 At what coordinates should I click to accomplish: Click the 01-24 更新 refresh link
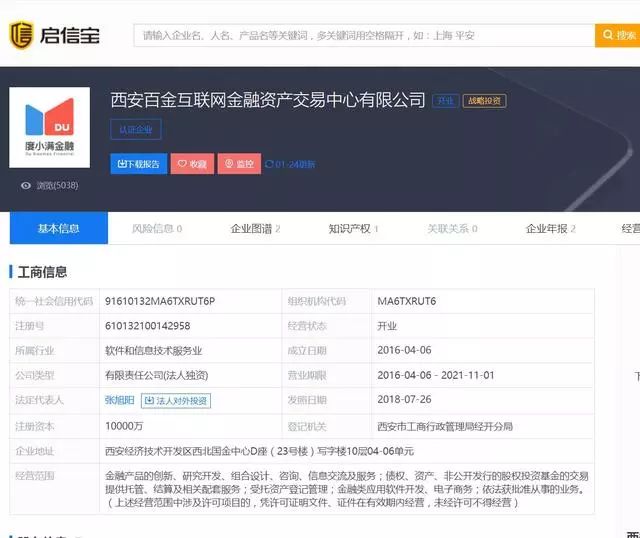[x=290, y=165]
